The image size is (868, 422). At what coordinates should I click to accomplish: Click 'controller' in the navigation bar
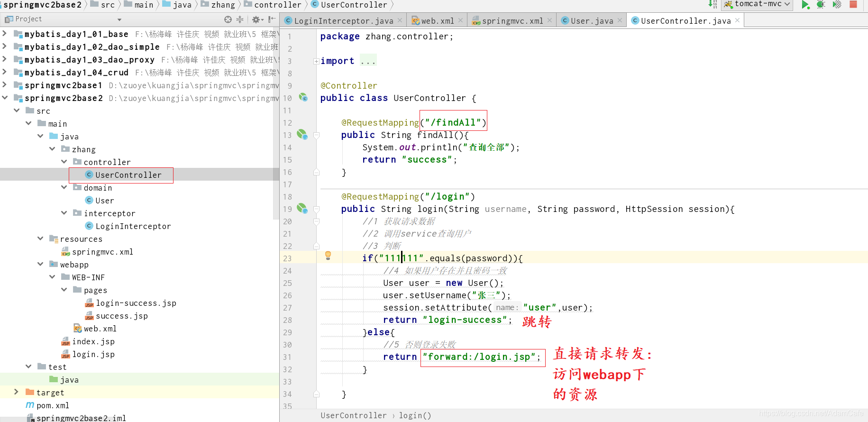tap(273, 5)
